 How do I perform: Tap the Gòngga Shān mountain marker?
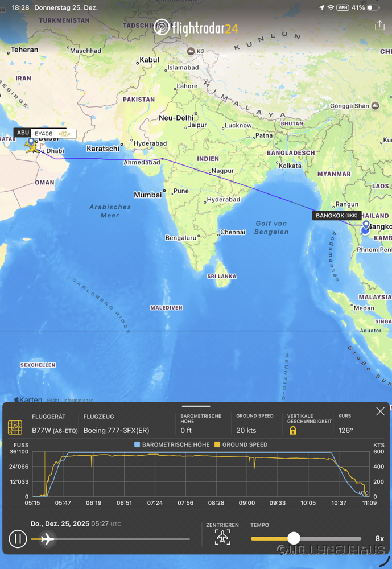(x=376, y=106)
